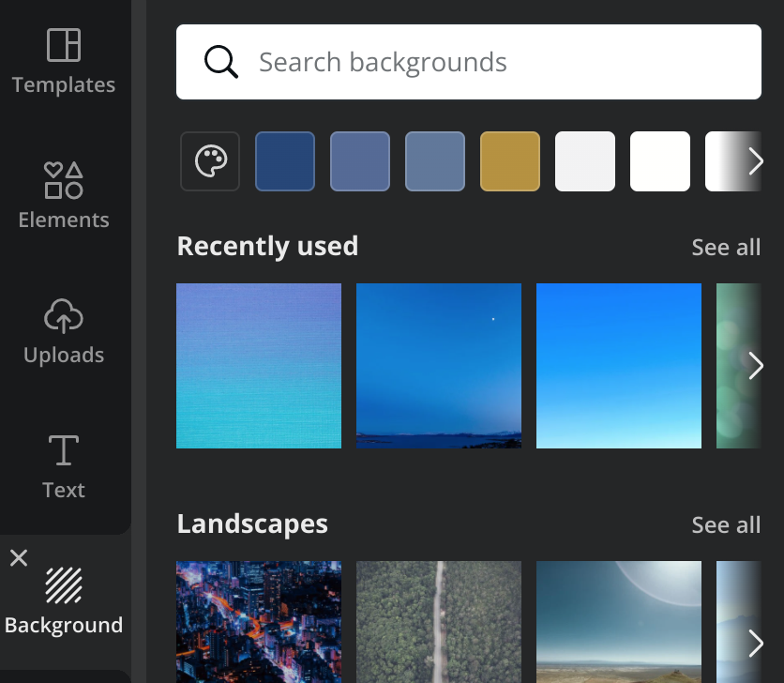Open the Elements panel

(x=64, y=196)
